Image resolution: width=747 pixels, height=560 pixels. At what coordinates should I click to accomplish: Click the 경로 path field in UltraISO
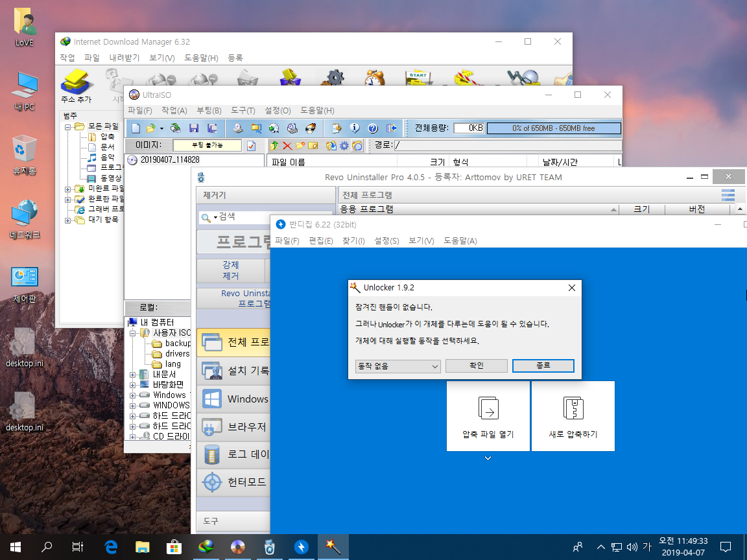pos(508,145)
